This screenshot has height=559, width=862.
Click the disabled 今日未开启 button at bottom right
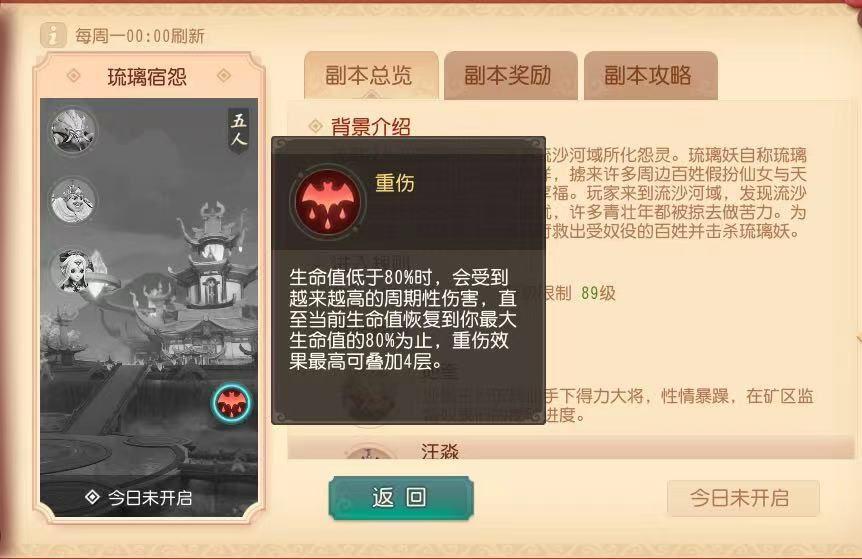pyautogui.click(x=743, y=498)
